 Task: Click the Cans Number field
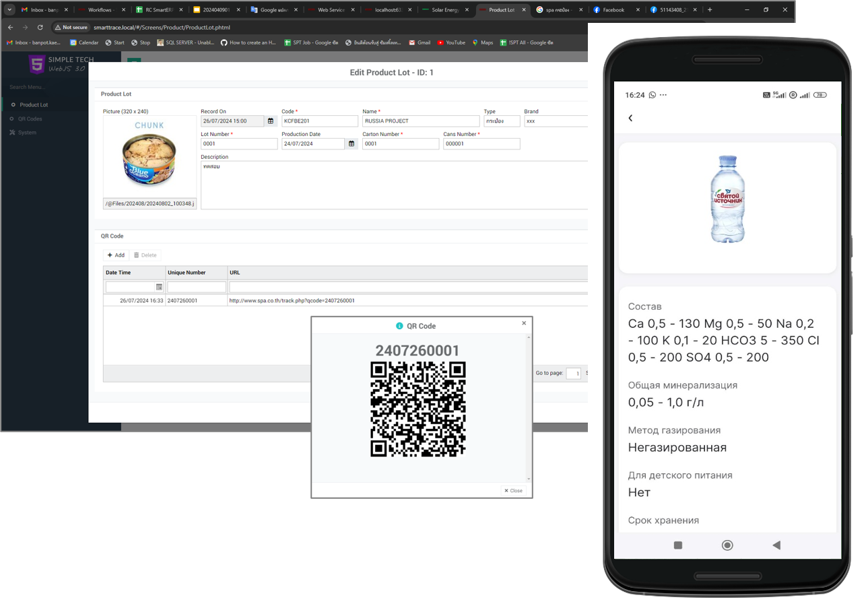[x=481, y=144]
